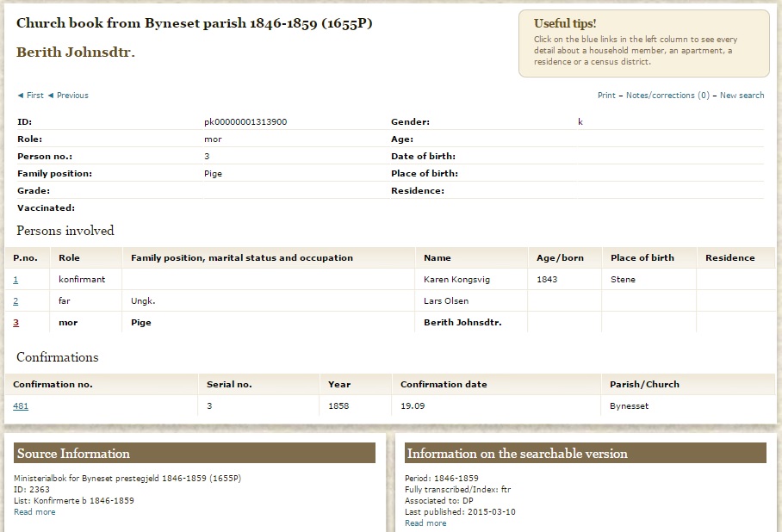Click the arrow icon before First
The height and width of the screenshot is (532, 782).
[21, 96]
